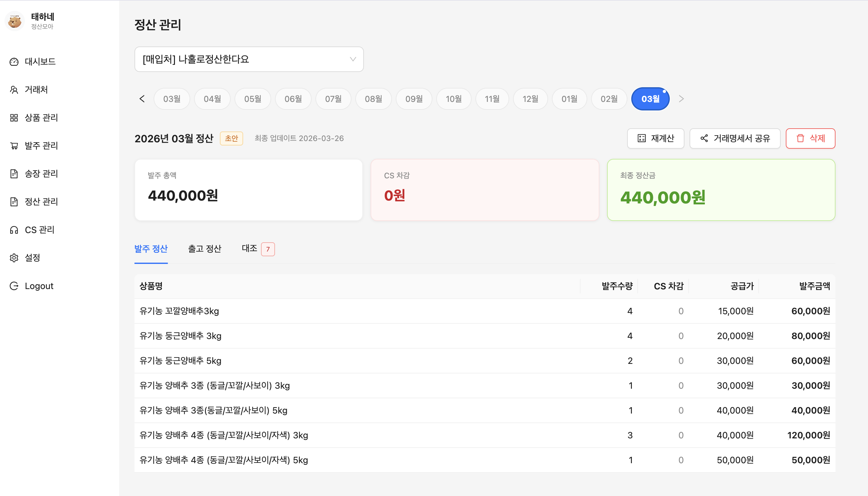
Task: Select the 12월 month pill
Action: 530,99
